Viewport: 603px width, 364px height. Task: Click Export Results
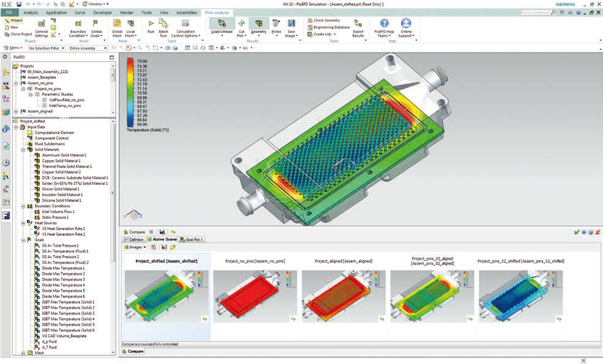click(x=358, y=29)
